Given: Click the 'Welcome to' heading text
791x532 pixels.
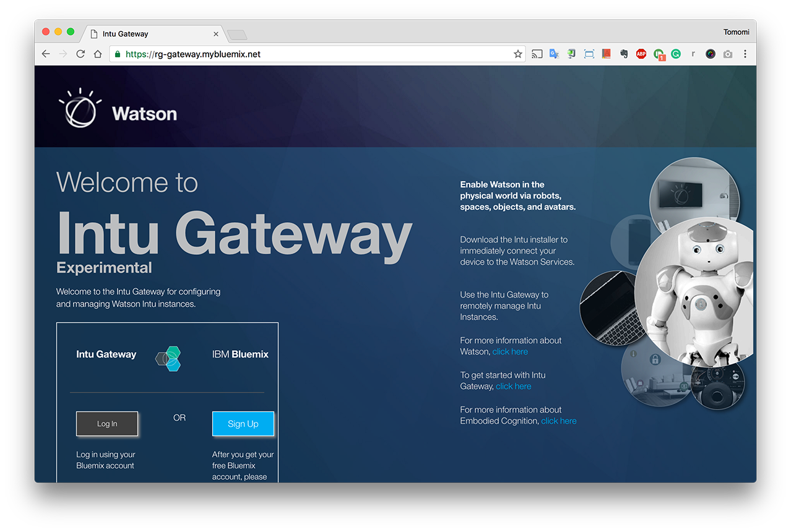Looking at the screenshot, I should (x=127, y=182).
